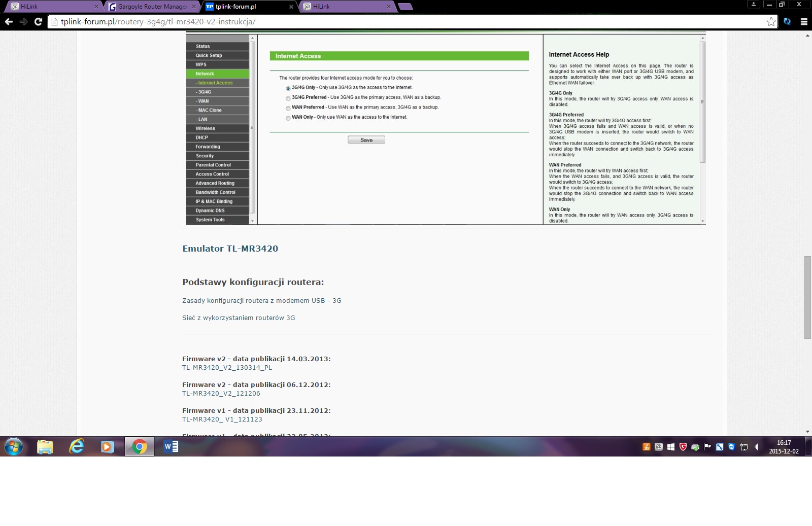Open file explorer taskbar icon
This screenshot has height=526, width=812.
tap(45, 446)
